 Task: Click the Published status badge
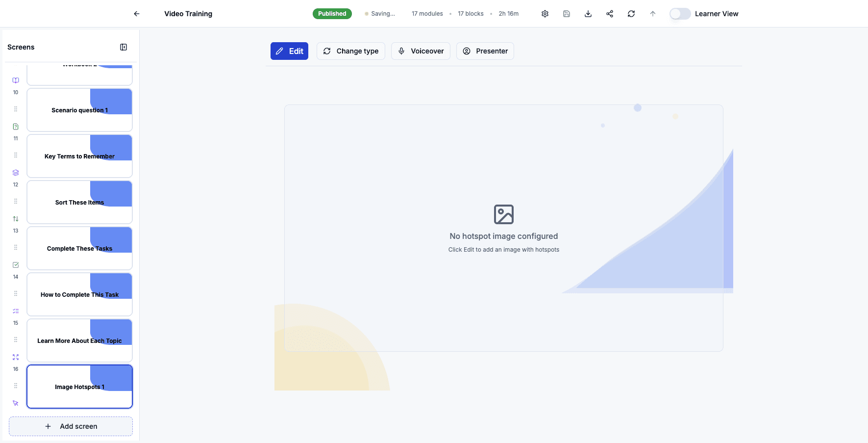pos(332,13)
